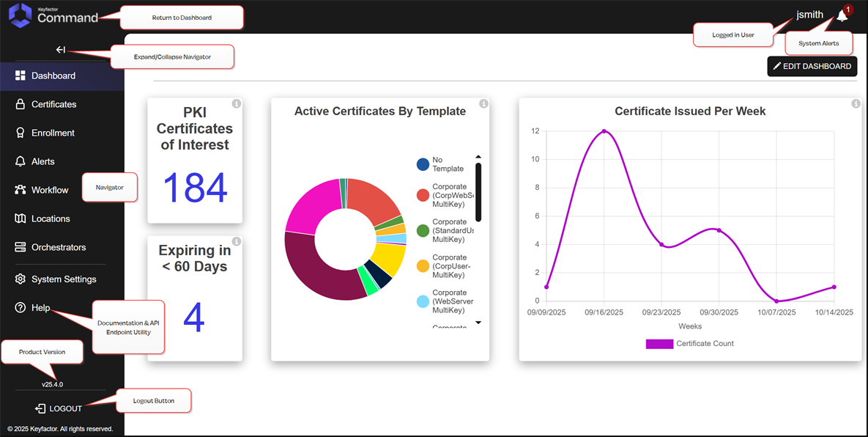Collapse the navigator with the arrow icon
Screen dimensions: 868x437
pos(61,50)
